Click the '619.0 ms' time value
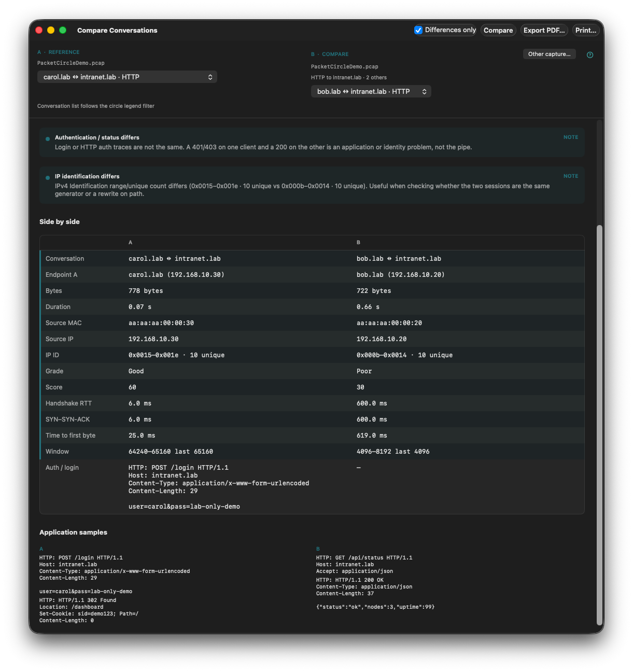Image resolution: width=633 pixels, height=672 pixels. pyautogui.click(x=372, y=436)
